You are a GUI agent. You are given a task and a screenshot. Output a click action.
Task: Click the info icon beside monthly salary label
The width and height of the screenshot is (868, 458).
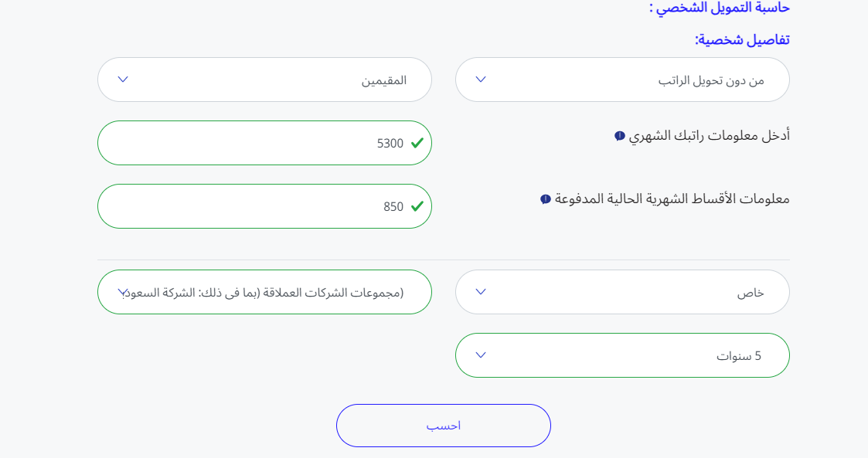coord(620,136)
